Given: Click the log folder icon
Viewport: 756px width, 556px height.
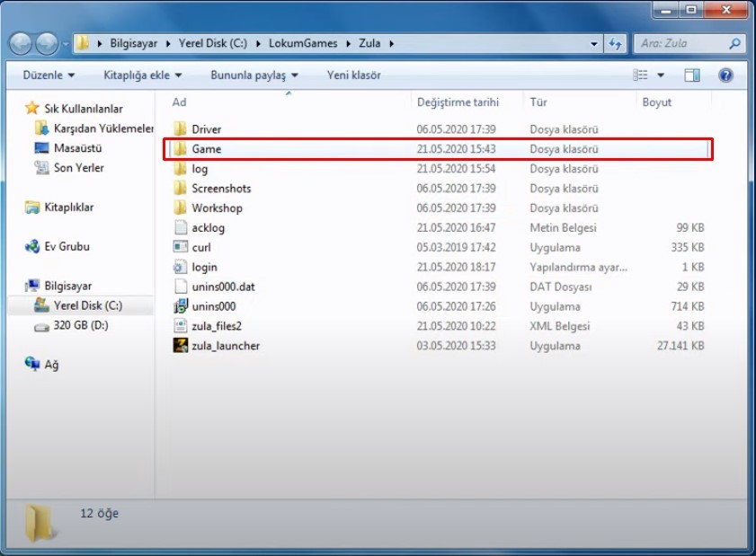Looking at the screenshot, I should coord(180,168).
